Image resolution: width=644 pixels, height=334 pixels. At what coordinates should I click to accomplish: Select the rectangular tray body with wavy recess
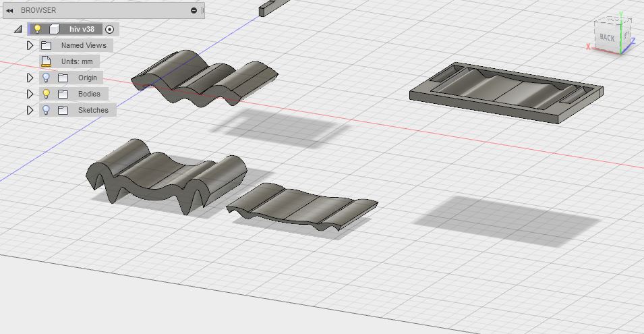pyautogui.click(x=506, y=92)
